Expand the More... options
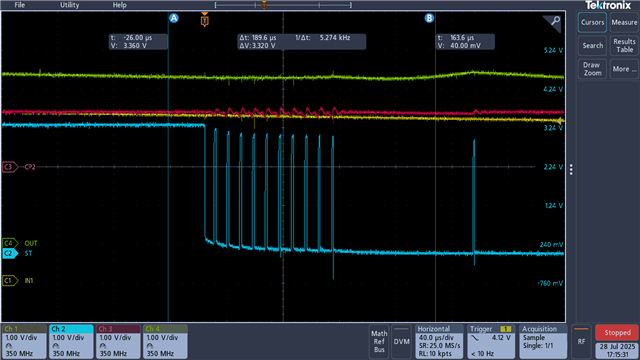The height and width of the screenshot is (360, 640). coord(624,69)
